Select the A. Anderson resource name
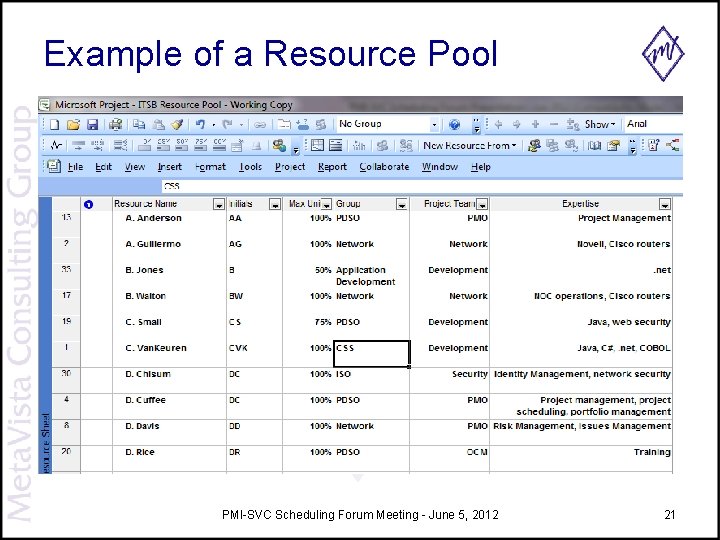 click(x=153, y=218)
